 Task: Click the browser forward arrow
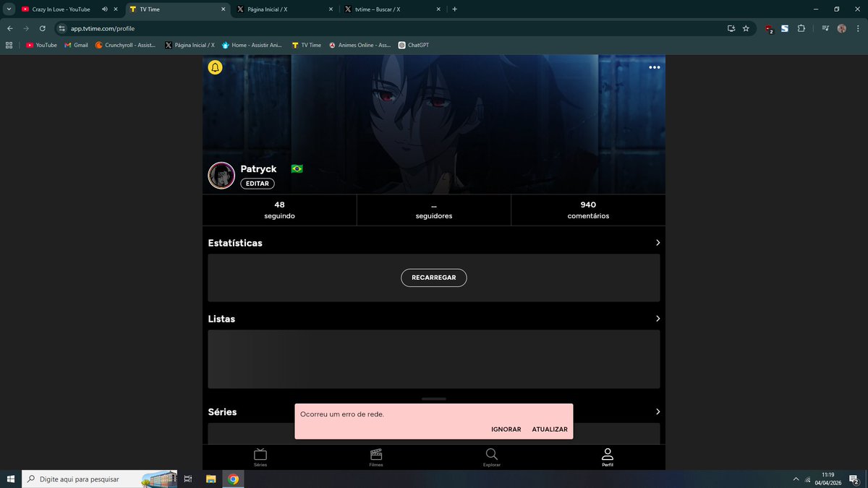(x=26, y=28)
